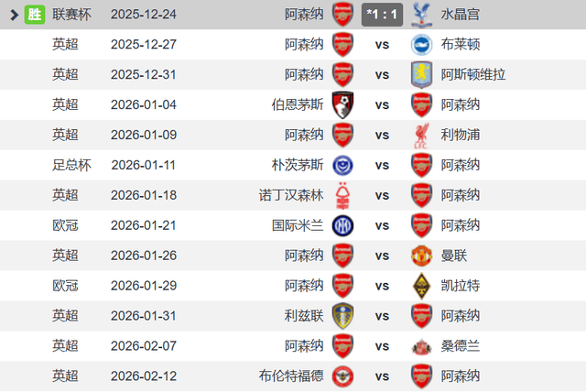Click the Inter Milan club crest

pos(342,225)
